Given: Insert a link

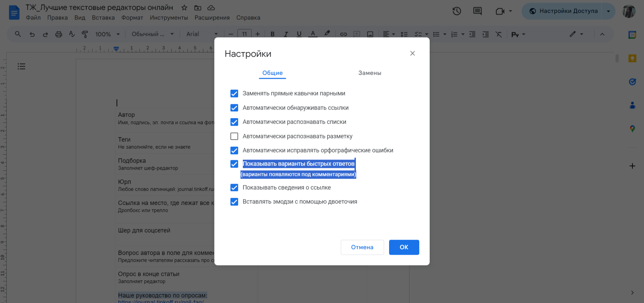Looking at the screenshot, I should [343, 34].
